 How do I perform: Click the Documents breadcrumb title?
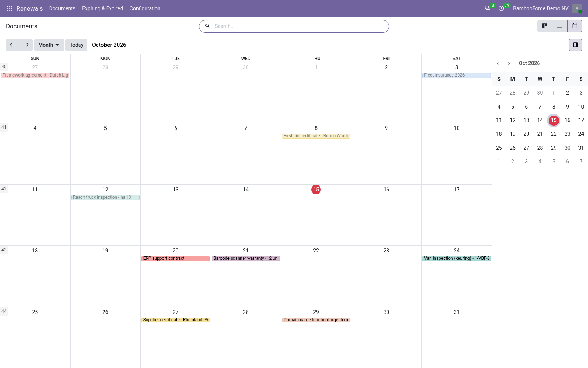pyautogui.click(x=22, y=26)
